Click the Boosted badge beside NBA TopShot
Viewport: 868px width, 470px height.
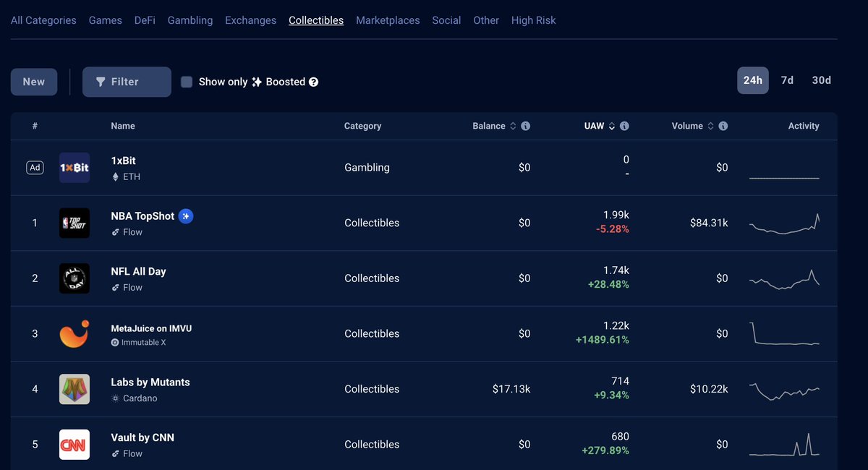tap(186, 216)
